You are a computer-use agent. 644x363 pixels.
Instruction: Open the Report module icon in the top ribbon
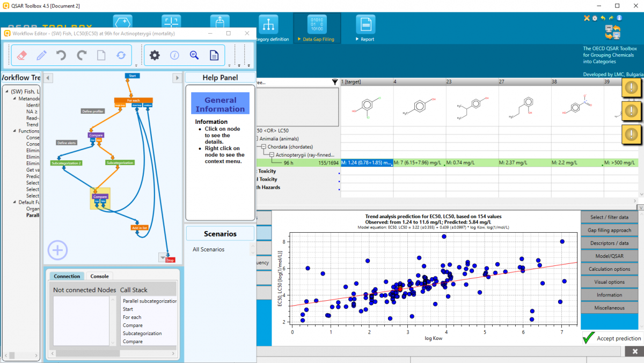click(x=365, y=25)
